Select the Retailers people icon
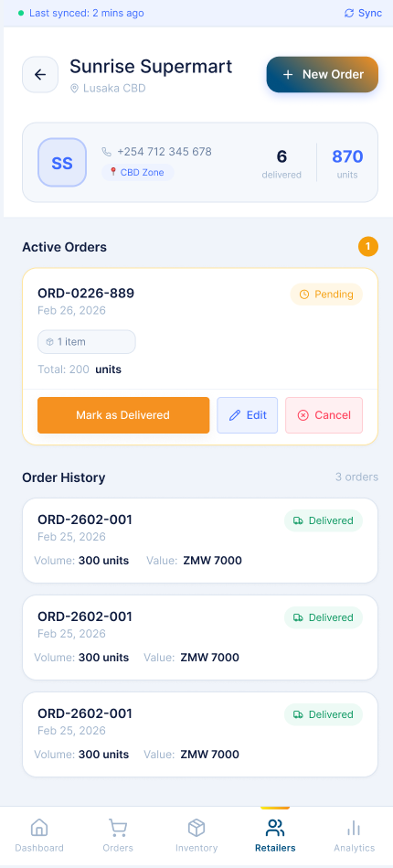This screenshot has width=393, height=868. 275,828
